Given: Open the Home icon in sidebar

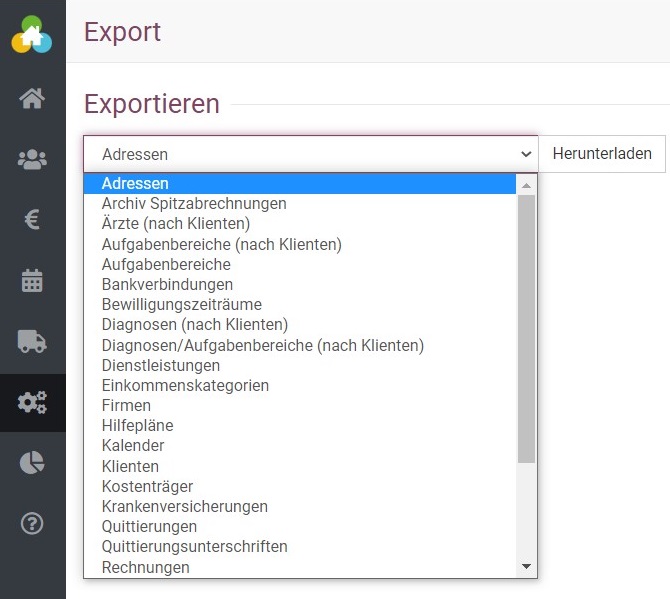Looking at the screenshot, I should (x=32, y=98).
